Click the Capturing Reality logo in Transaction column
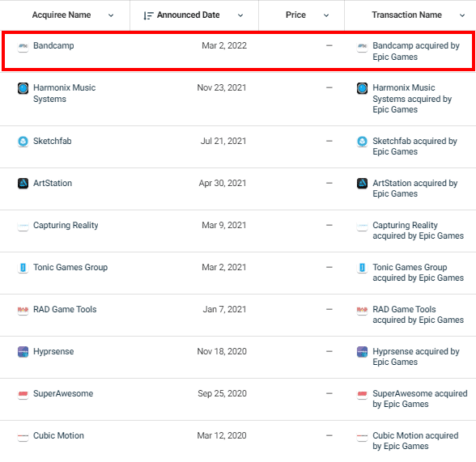Screen dimensions: 476x462 pos(362,226)
